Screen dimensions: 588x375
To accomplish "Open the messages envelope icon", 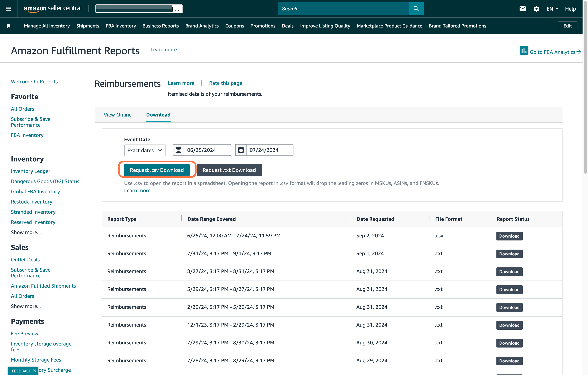I will click(x=522, y=9).
